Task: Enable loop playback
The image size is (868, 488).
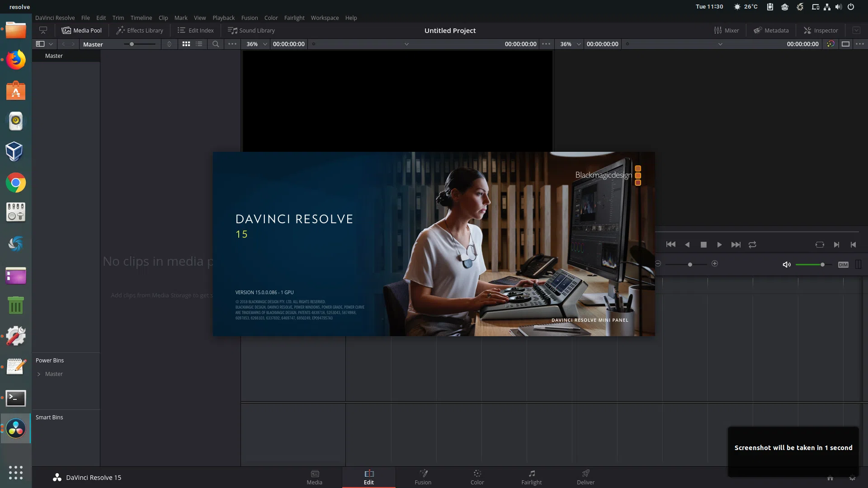Action: click(752, 244)
